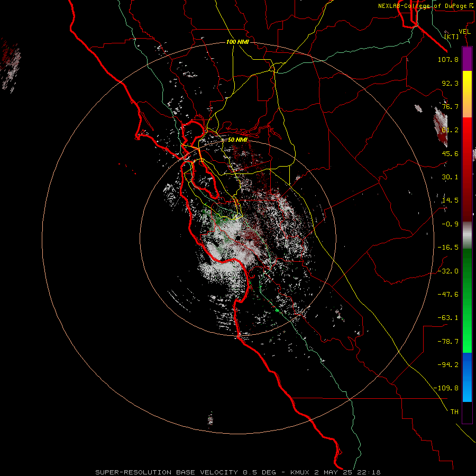Image resolution: width=476 pixels, height=476 pixels.
Task: Click the -32.0 velocity scale value
Action: click(448, 271)
